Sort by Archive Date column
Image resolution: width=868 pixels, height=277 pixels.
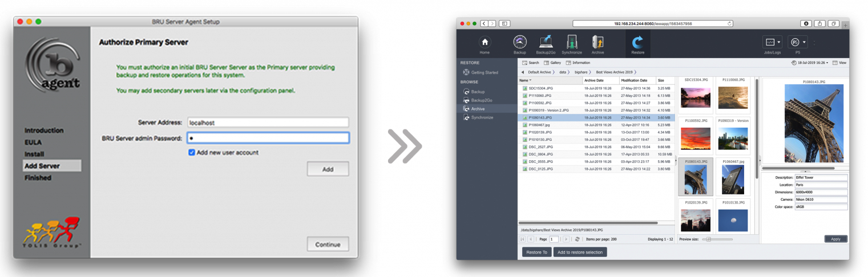click(600, 80)
